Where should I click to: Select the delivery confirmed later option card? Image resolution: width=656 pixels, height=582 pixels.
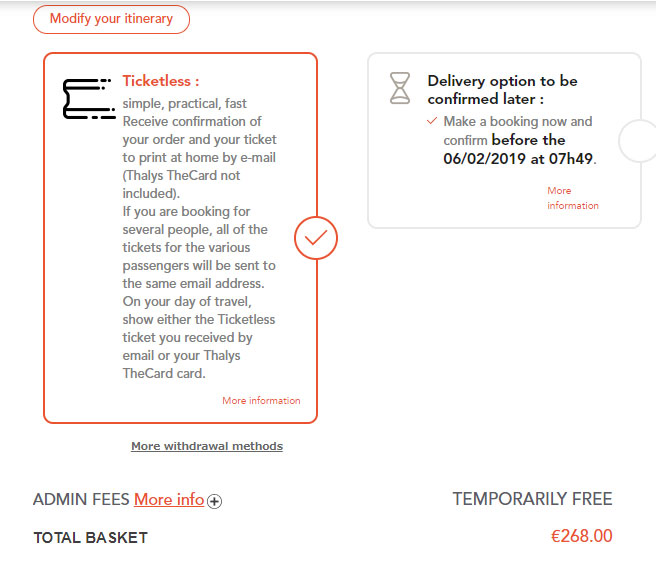click(x=504, y=141)
